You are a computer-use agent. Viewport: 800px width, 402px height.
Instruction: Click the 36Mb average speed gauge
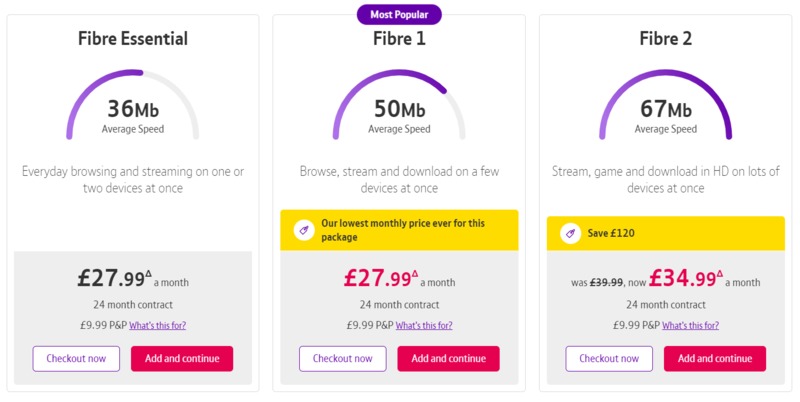coord(133,105)
